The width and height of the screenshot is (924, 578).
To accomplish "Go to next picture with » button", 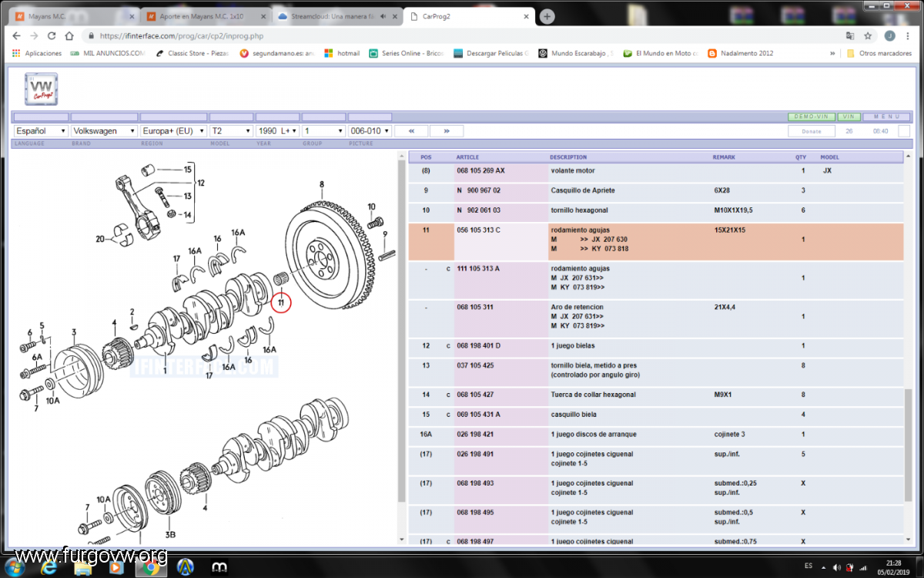I will [x=447, y=131].
